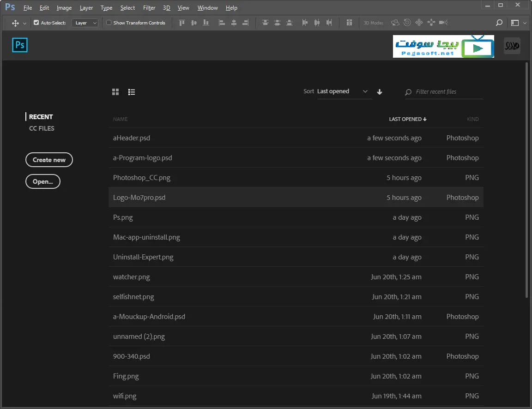Open the Filter menu

[149, 8]
